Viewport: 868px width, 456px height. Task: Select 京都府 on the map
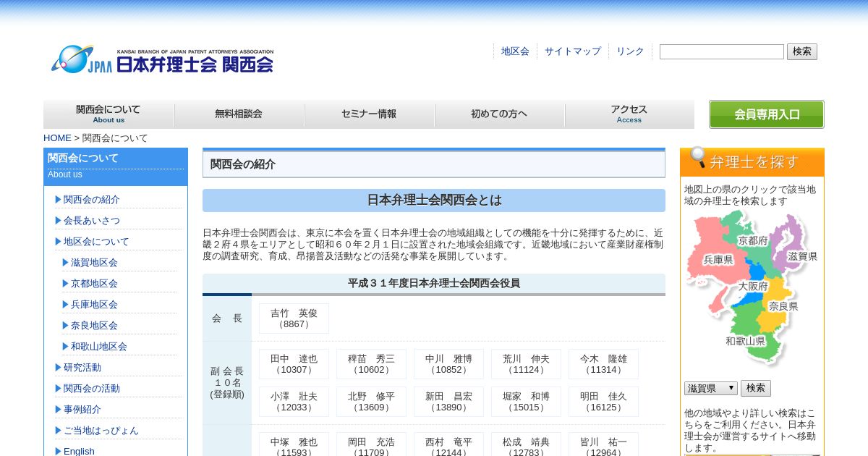pos(753,240)
